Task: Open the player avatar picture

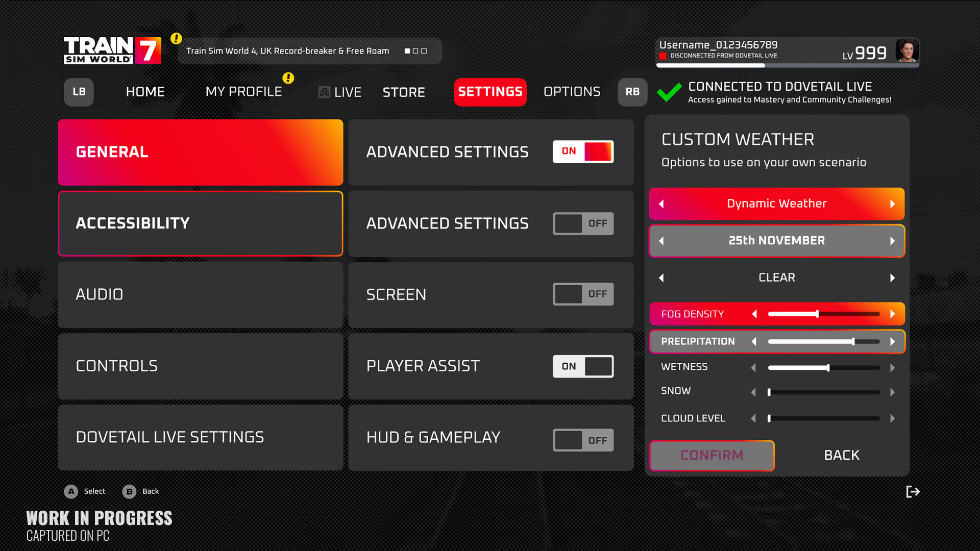Action: pos(907,51)
